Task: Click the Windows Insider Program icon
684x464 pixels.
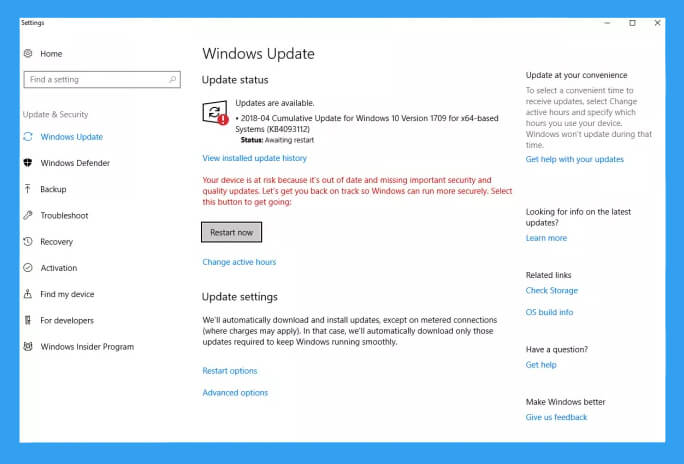Action: [x=28, y=346]
